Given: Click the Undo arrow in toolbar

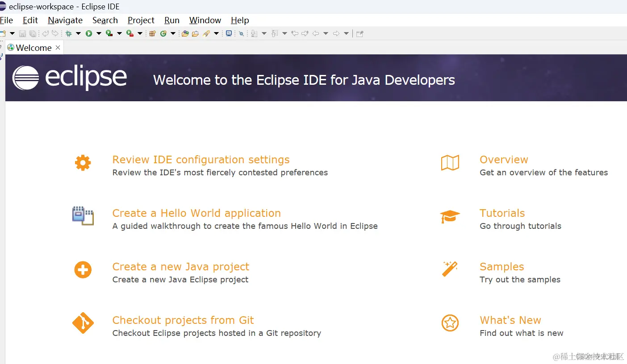Looking at the screenshot, I should click(45, 33).
